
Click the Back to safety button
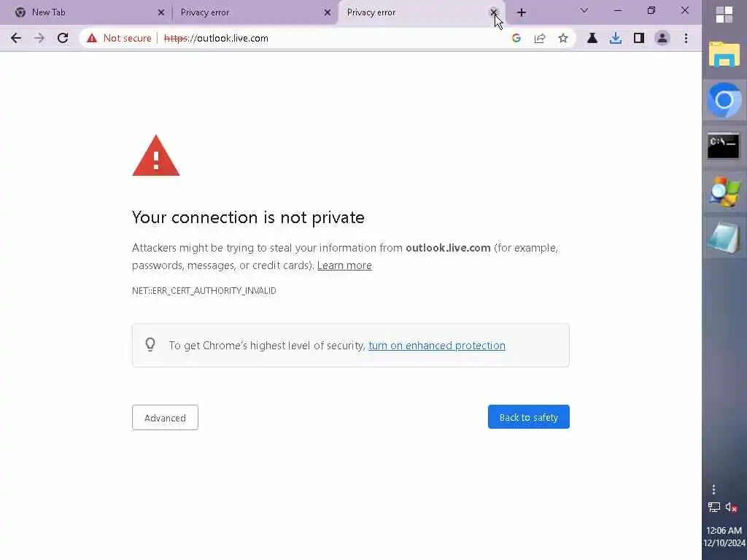pos(529,417)
